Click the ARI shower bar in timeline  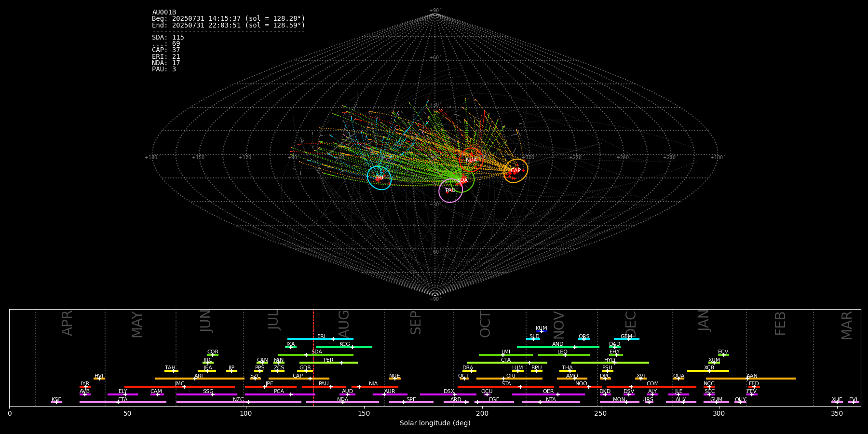click(200, 379)
